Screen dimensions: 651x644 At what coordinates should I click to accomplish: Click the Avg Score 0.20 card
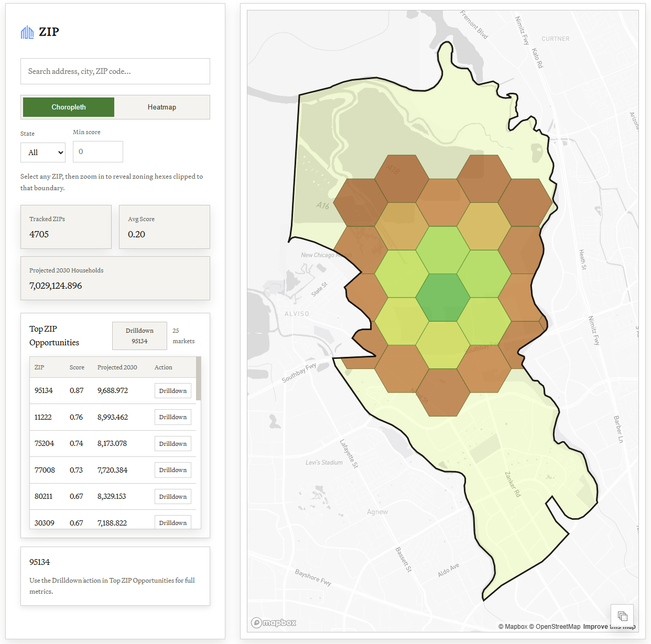pos(165,227)
